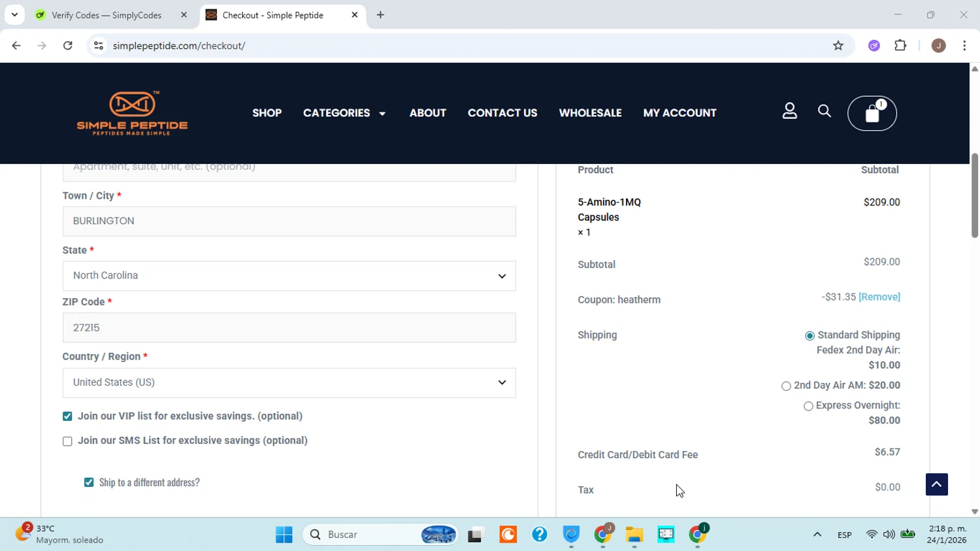Viewport: 980px width, 551px height.
Task: Select Standard Shipping Fedex 2nd Day Air
Action: click(x=810, y=336)
